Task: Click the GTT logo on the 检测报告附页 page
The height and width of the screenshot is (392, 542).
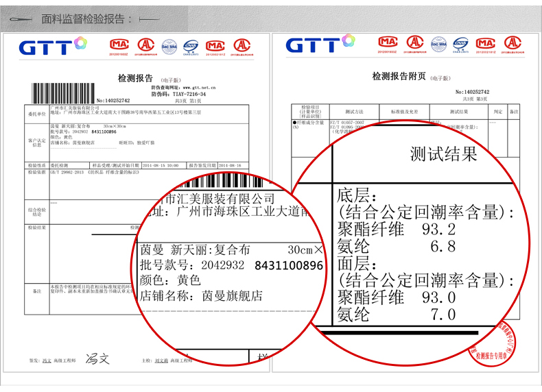Action: [320, 43]
